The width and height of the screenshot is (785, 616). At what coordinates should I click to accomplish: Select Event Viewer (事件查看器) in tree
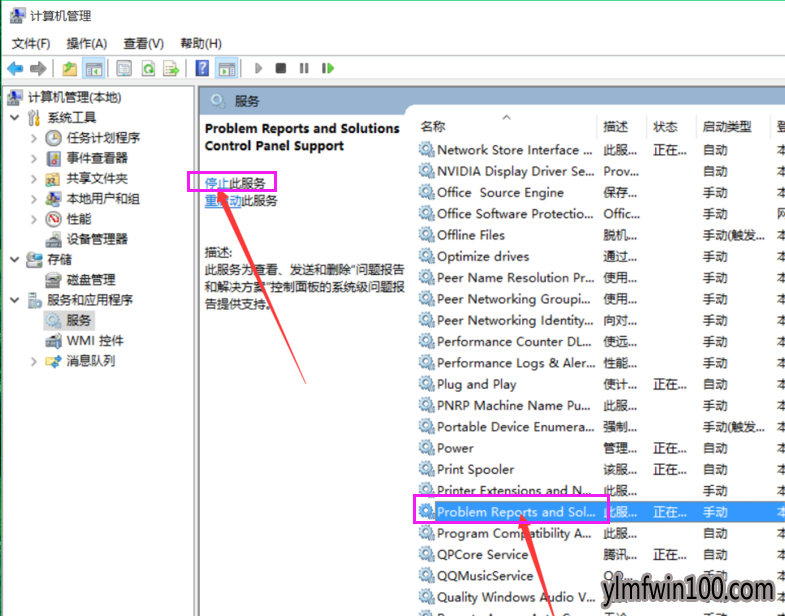97,158
